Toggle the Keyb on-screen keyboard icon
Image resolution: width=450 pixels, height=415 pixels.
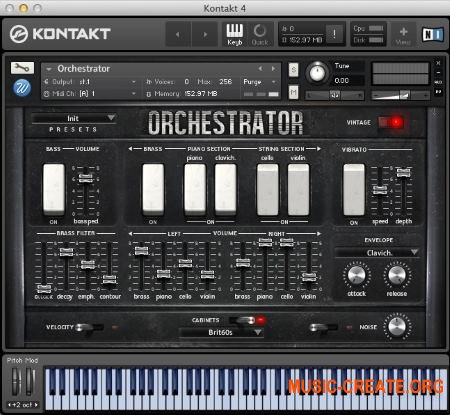[x=235, y=34]
